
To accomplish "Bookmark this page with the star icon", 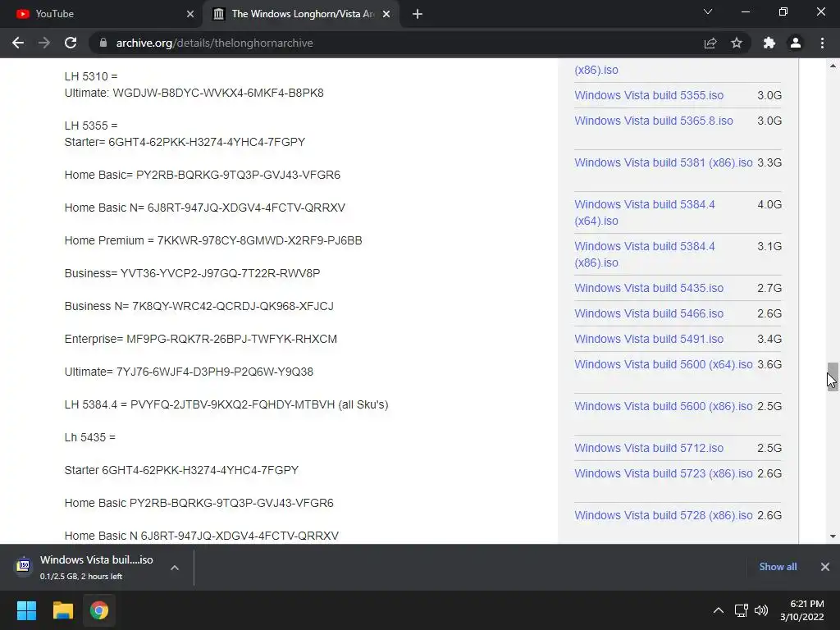I will [x=737, y=43].
